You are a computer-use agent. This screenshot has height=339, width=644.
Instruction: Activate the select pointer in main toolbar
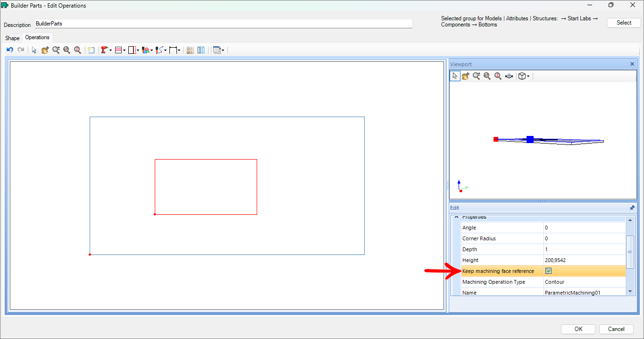click(x=34, y=50)
